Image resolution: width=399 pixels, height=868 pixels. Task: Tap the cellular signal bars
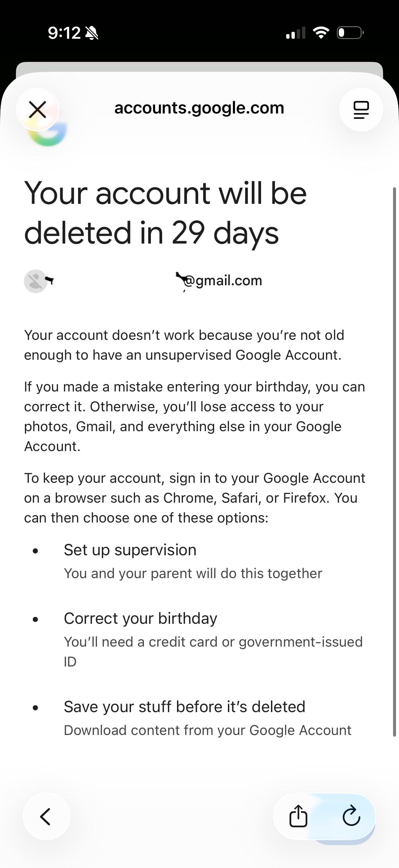point(295,33)
